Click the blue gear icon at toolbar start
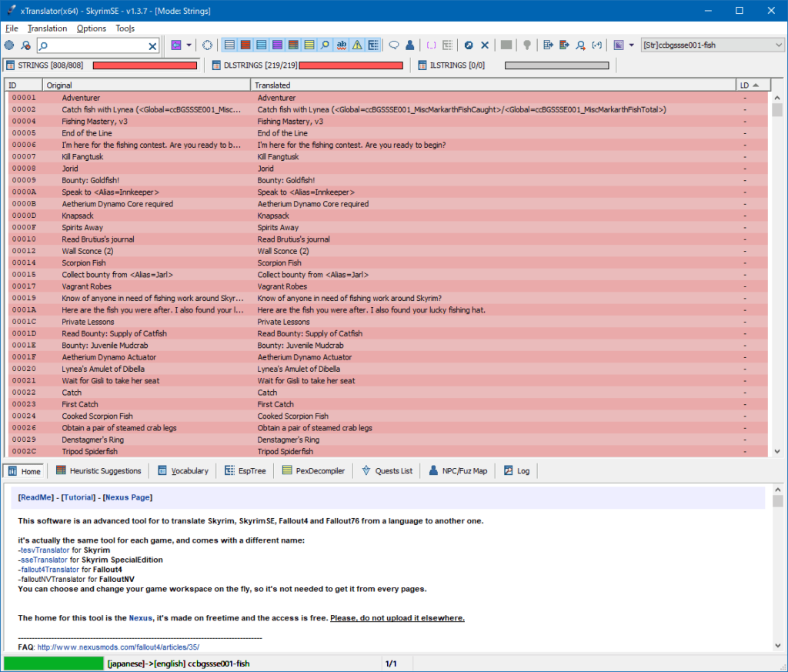Screen dimensions: 788x672 [9, 45]
